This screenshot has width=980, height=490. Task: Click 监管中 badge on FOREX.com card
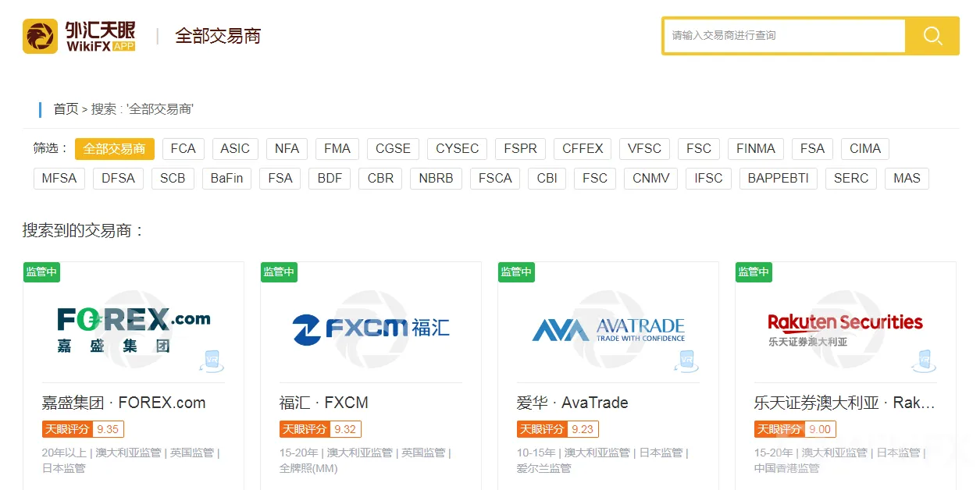pos(41,272)
